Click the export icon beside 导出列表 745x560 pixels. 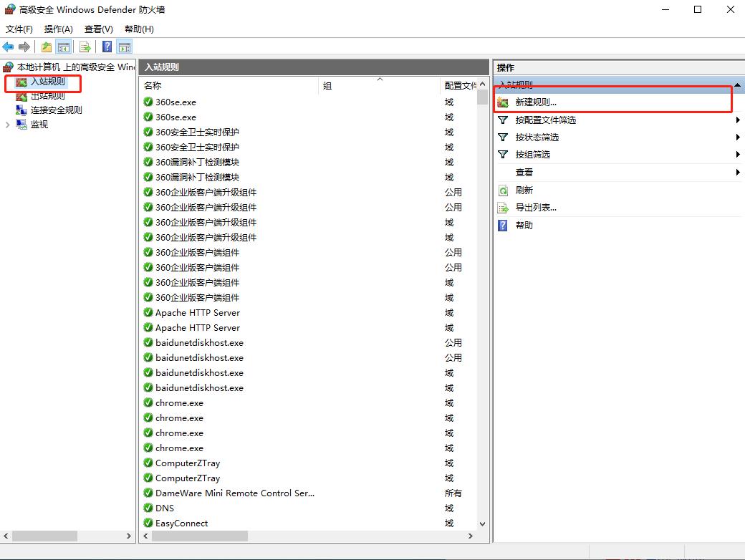[x=503, y=208]
